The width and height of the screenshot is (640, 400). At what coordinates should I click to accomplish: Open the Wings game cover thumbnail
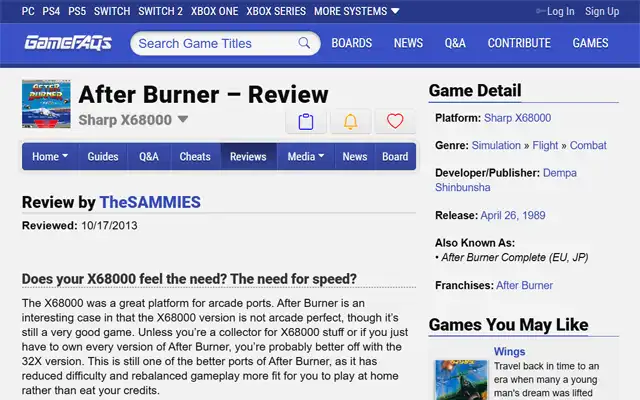click(461, 380)
